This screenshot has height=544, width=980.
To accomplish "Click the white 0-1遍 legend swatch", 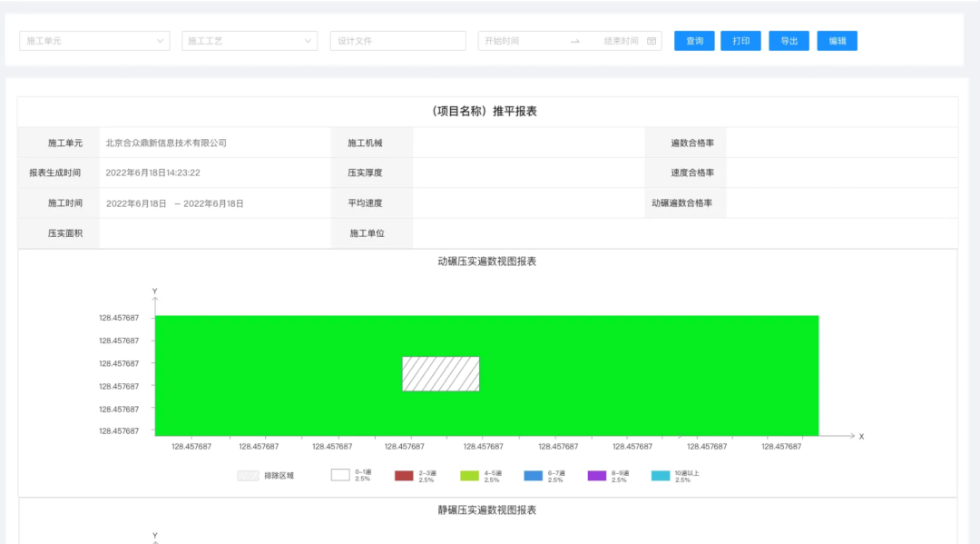I will 340,475.
